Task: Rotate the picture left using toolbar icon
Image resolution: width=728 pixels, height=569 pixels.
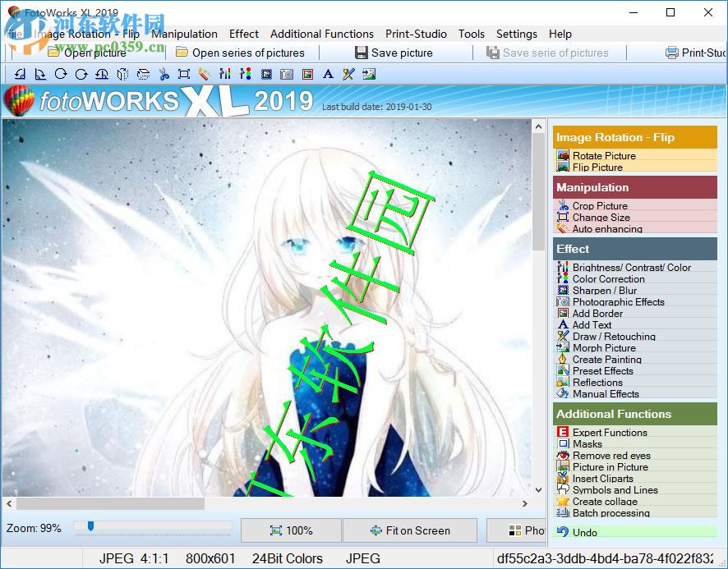Action: (20, 74)
